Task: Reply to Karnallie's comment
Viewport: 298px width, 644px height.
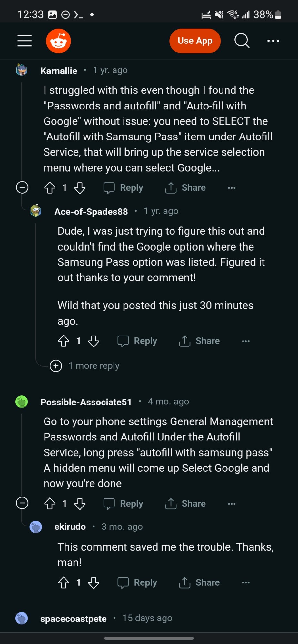Action: pyautogui.click(x=124, y=188)
